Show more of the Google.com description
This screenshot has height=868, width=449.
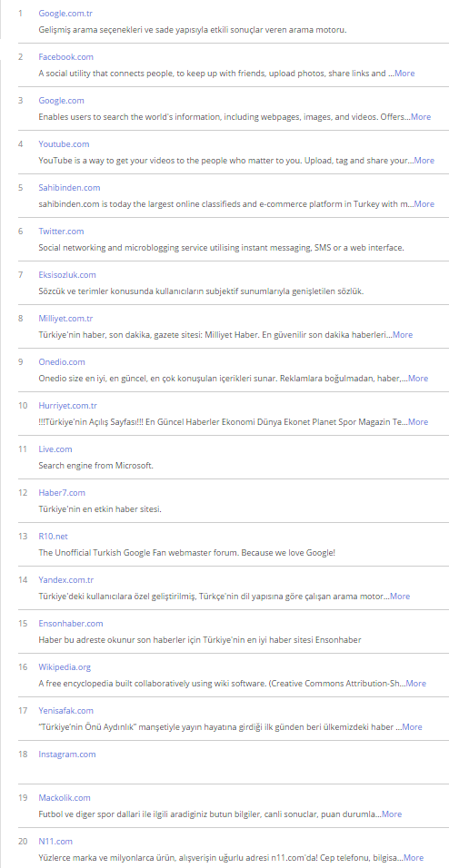pyautogui.click(x=421, y=117)
